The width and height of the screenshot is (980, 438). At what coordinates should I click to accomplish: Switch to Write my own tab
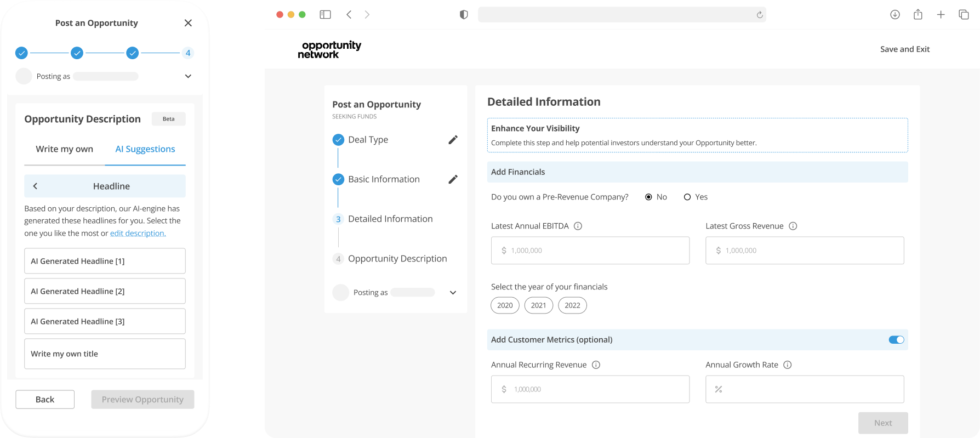pyautogui.click(x=65, y=149)
